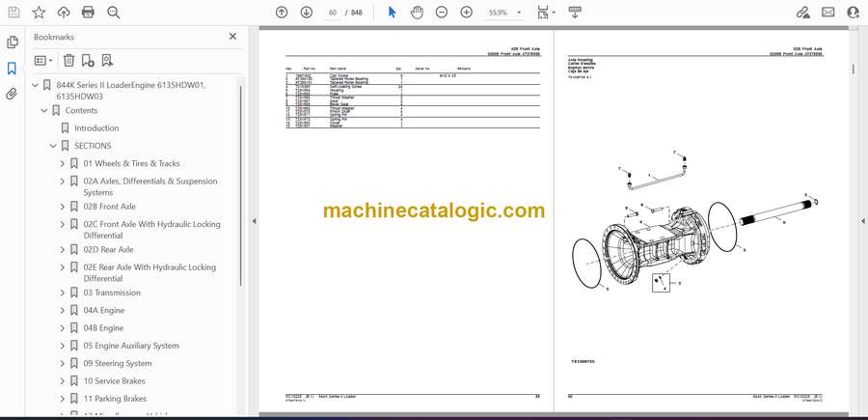Viewport: 868px width, 420px height.
Task: Click the axle housing exploded diagram
Action: [695, 222]
